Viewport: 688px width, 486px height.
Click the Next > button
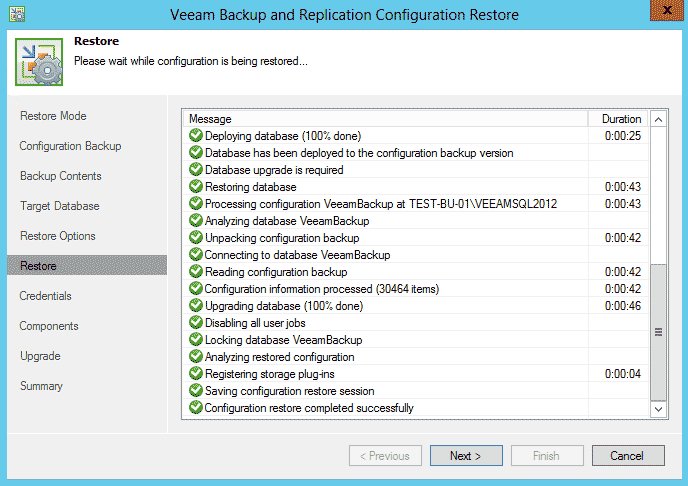click(466, 456)
